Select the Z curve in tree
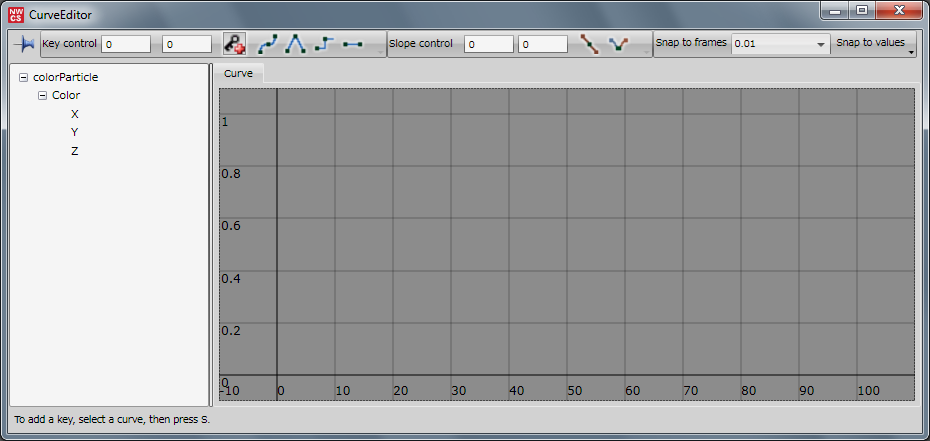Screen dimensions: 930x441 pos(75,151)
